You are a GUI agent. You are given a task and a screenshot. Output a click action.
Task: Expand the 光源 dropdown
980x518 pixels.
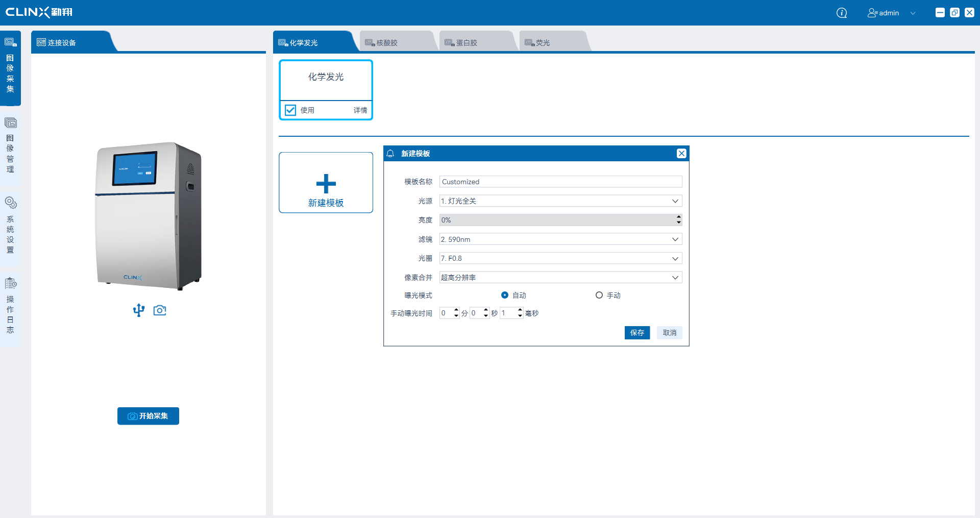pos(675,201)
